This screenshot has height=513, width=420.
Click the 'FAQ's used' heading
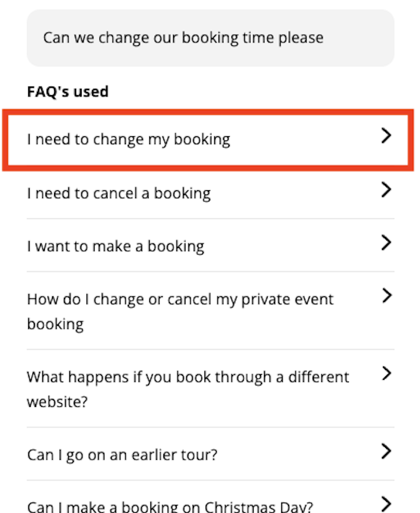[x=68, y=91]
